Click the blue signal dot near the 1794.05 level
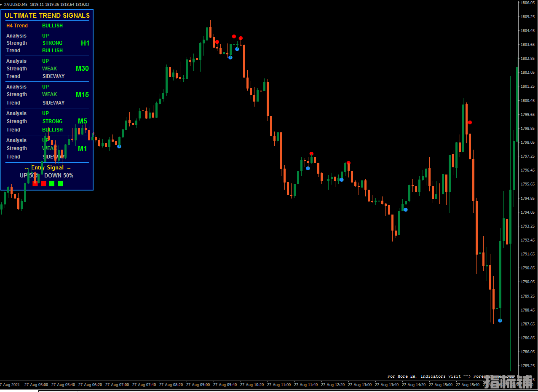 (x=406, y=209)
